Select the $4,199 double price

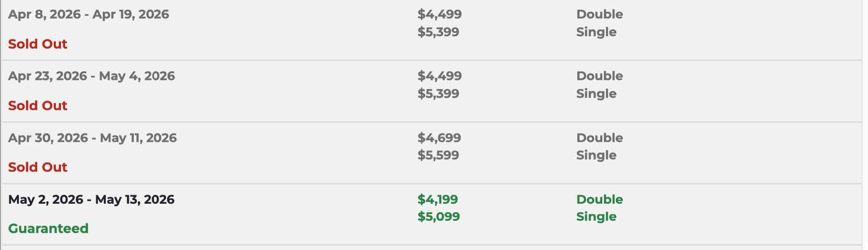click(x=437, y=199)
